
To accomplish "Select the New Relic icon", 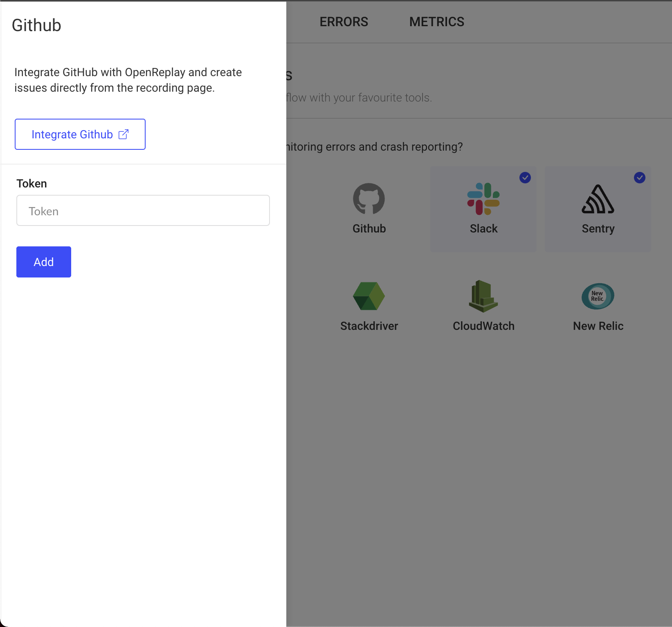I will tap(598, 296).
